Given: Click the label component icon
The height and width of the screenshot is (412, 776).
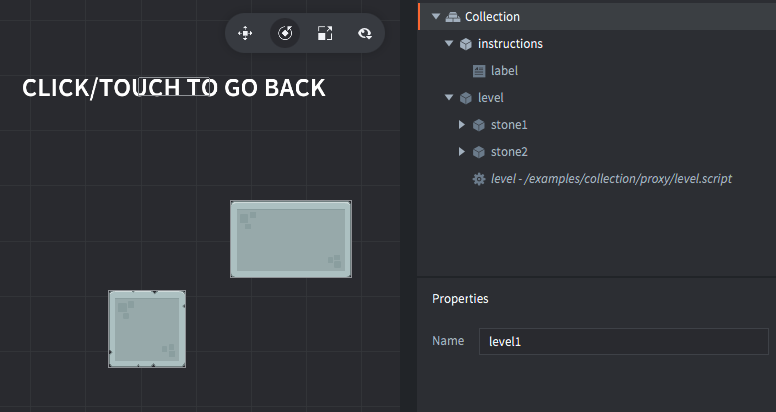Looking at the screenshot, I should 478,71.
